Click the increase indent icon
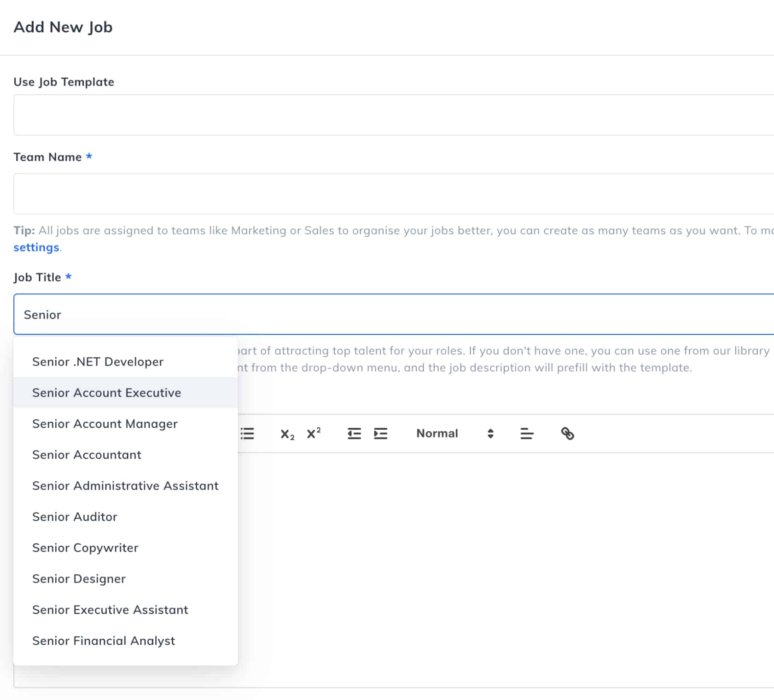This screenshot has width=774, height=700. [380, 433]
